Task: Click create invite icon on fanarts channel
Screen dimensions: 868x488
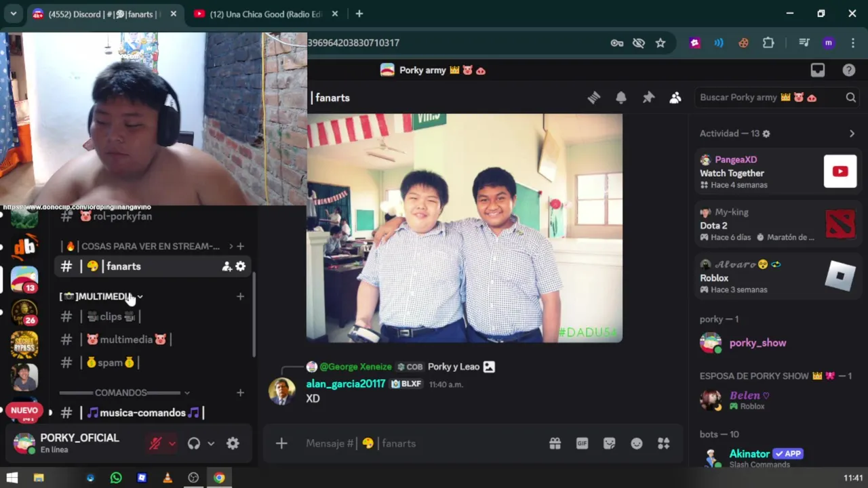Action: [226, 266]
